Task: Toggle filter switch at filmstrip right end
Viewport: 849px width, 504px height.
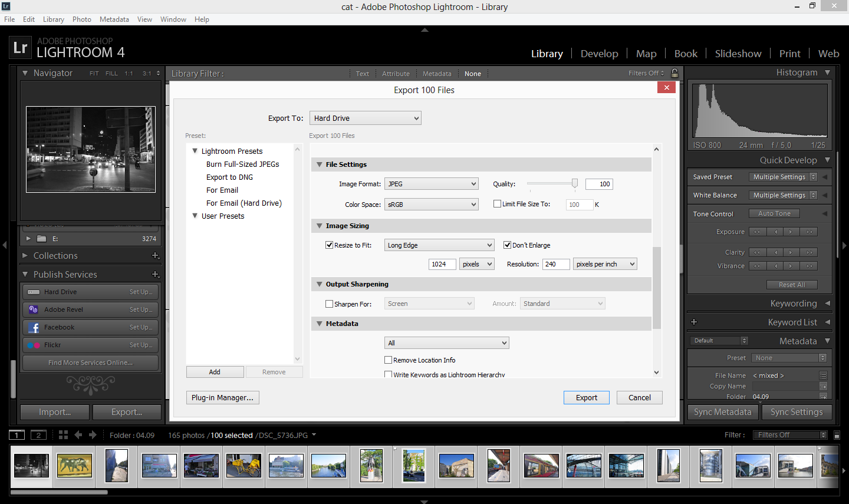Action: (837, 435)
